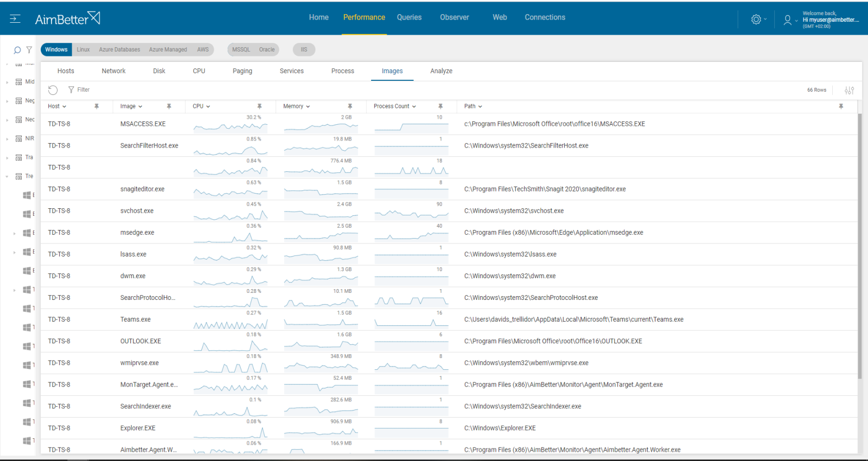This screenshot has height=461, width=868.
Task: Pin the Process Count column
Action: pos(441,106)
